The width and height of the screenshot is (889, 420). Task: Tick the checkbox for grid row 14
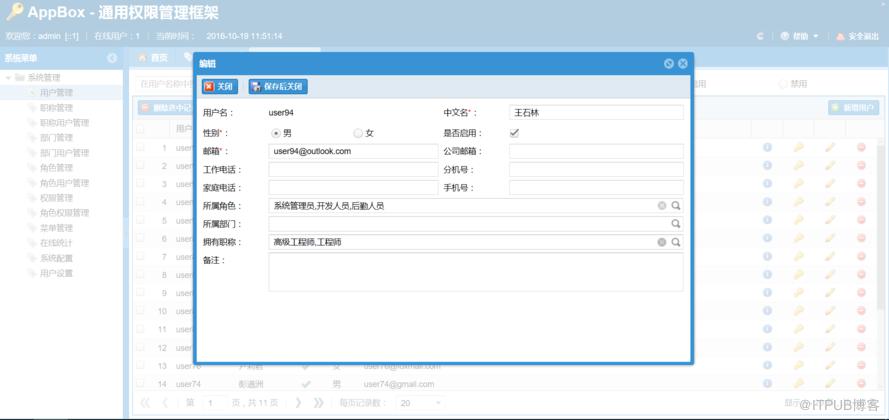pyautogui.click(x=140, y=384)
